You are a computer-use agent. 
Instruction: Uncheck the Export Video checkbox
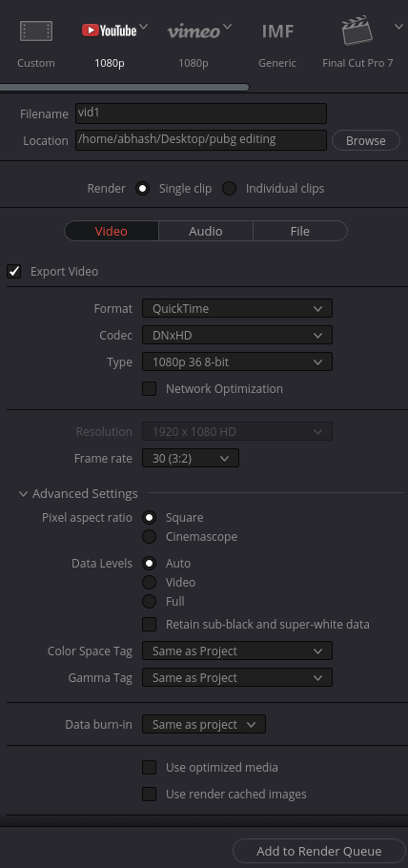[x=14, y=272]
